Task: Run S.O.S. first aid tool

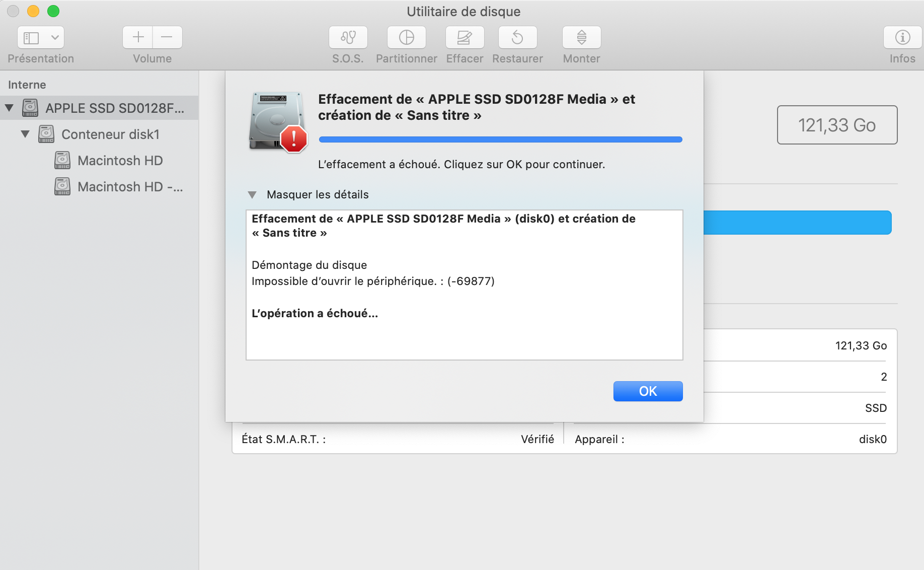Action: (348, 37)
